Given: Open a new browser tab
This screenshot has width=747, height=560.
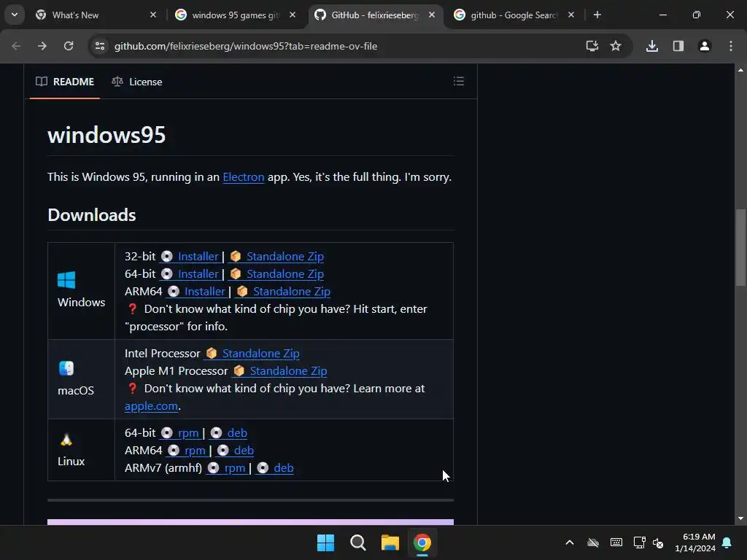Looking at the screenshot, I should click(x=597, y=15).
